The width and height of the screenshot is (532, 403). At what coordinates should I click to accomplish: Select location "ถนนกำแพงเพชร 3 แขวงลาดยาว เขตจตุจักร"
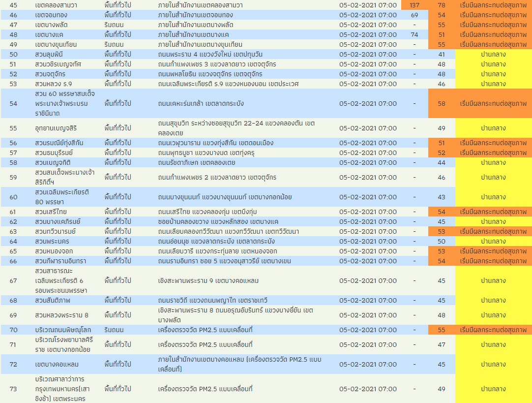click(x=217, y=64)
